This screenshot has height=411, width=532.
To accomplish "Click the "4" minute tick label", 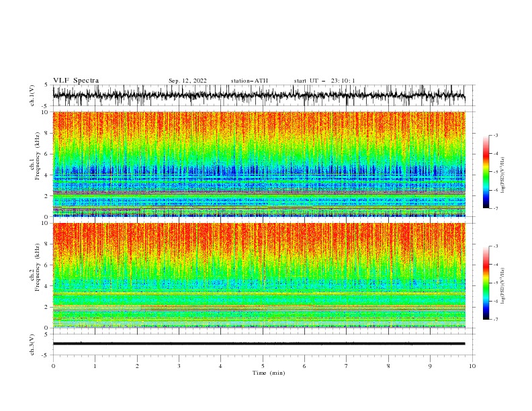I will click(220, 366).
